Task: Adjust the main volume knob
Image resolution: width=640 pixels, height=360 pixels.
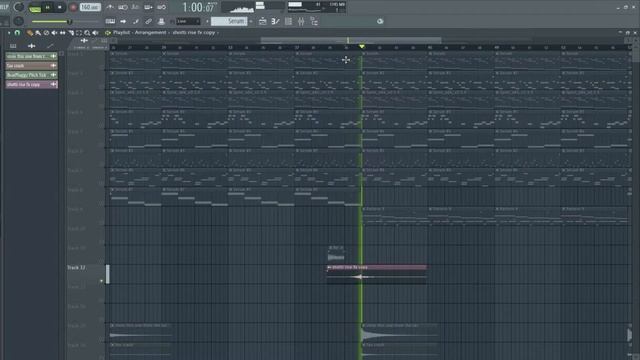Action: tap(19, 7)
